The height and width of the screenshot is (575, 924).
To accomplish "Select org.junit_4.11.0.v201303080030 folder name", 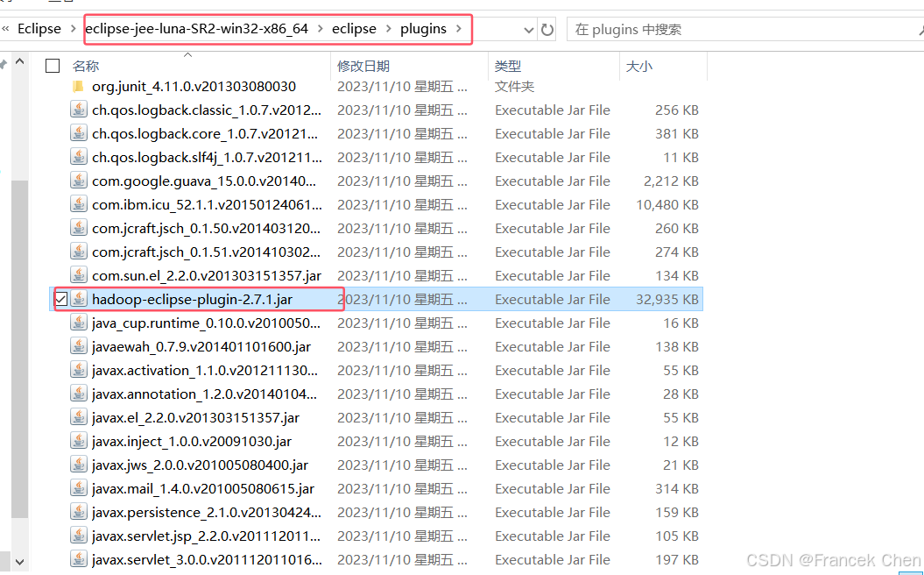I will tap(194, 87).
